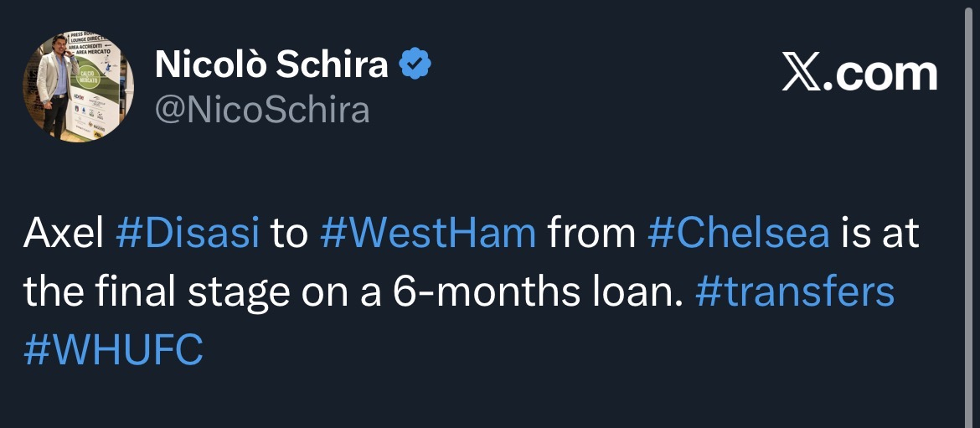Click the Nicolò Schira display name
The image size is (980, 428).
pos(271,64)
